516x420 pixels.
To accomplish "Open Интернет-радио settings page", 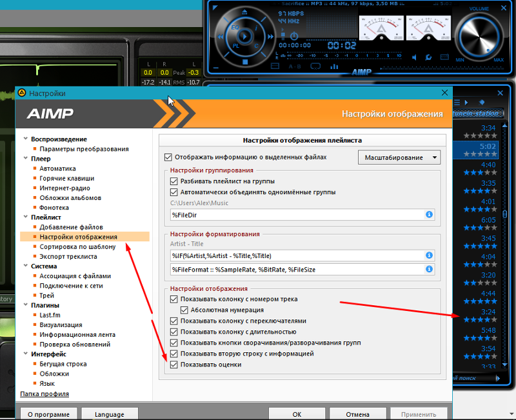I will pyautogui.click(x=65, y=188).
